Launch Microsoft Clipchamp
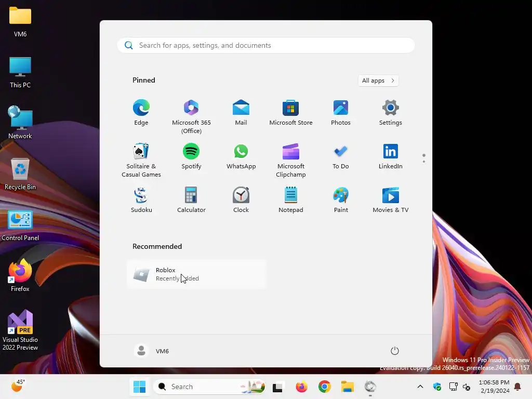The image size is (532, 399). tap(291, 160)
